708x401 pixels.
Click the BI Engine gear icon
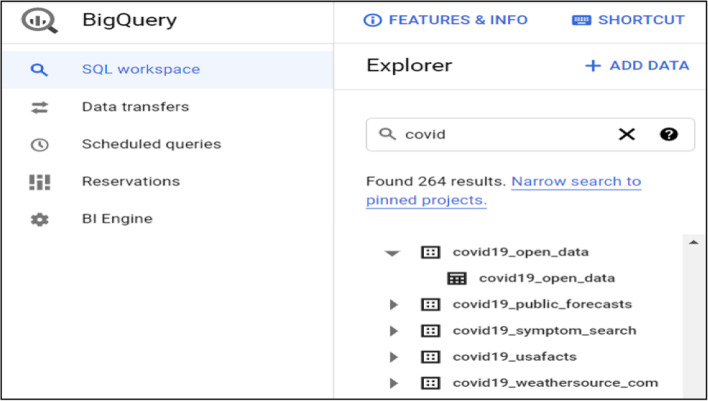39,219
